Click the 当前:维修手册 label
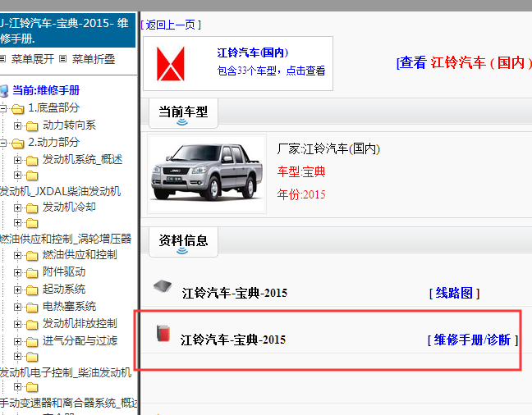The image size is (532, 415). click(x=46, y=90)
